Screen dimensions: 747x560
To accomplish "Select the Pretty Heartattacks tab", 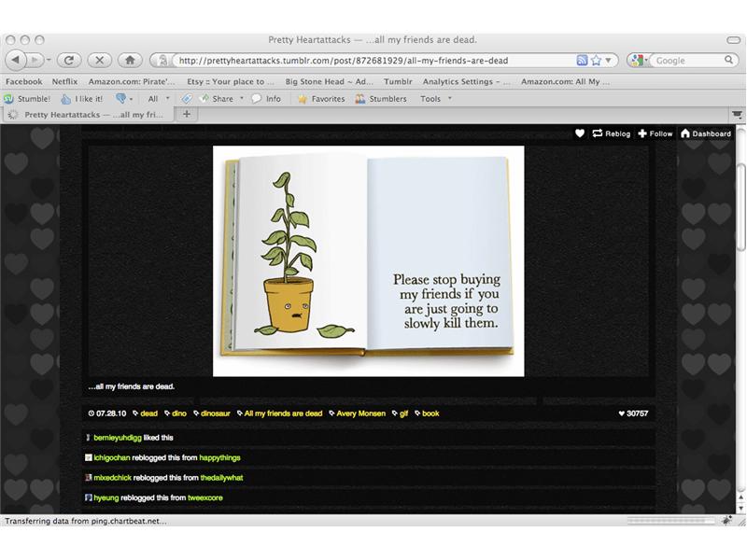I will point(88,114).
